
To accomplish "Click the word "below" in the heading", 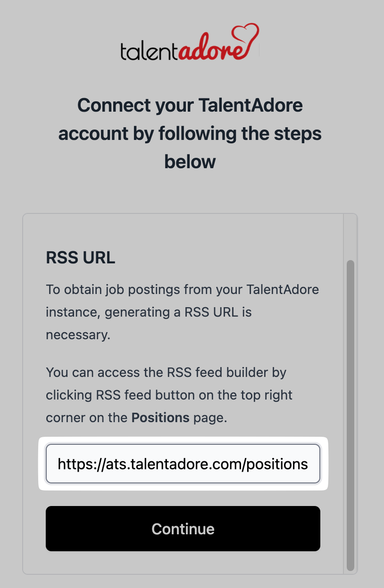I will coord(190,162).
